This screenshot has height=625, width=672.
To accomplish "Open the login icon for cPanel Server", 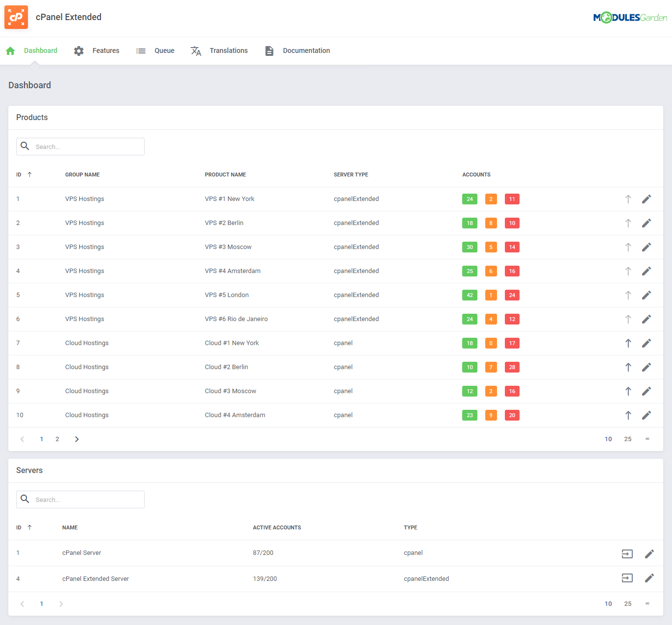I will pos(627,553).
